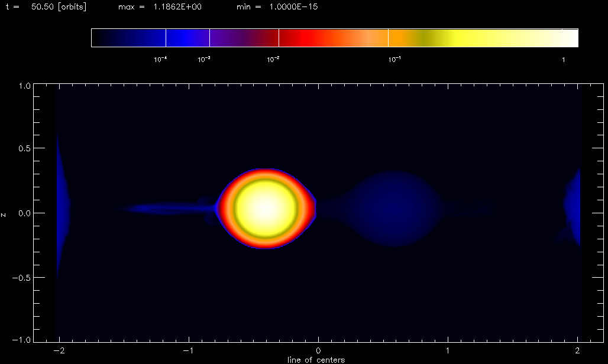Click the horizontal axis tick label "−2"
The height and width of the screenshot is (364, 608).
[59, 350]
